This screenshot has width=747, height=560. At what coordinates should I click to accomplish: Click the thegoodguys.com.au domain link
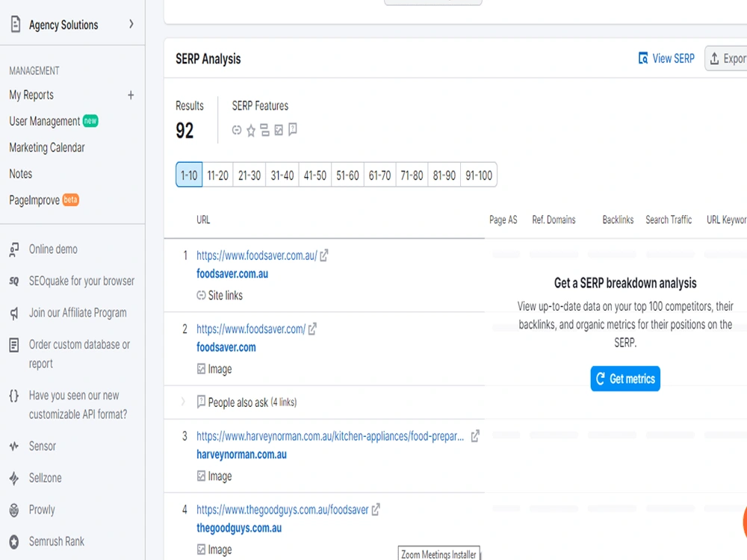click(x=239, y=528)
